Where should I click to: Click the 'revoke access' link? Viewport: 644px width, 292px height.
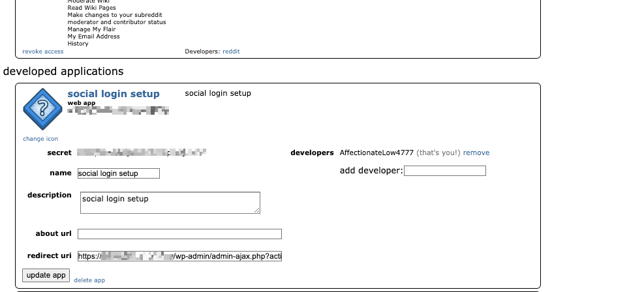click(43, 51)
